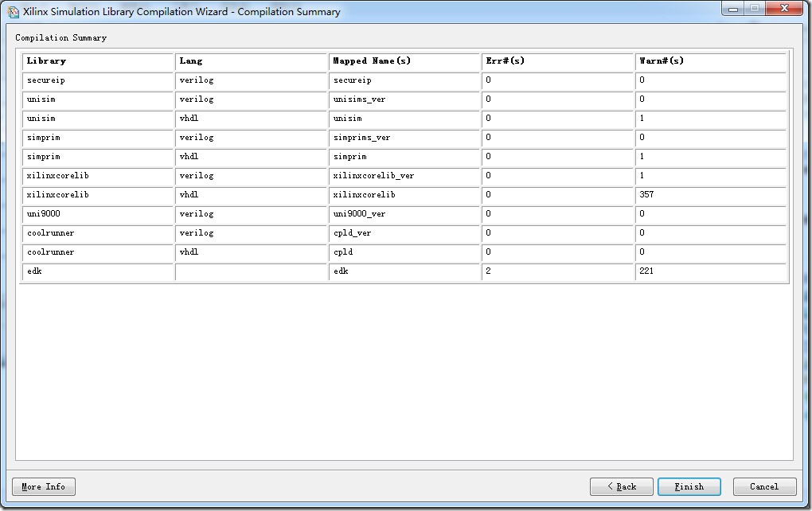The width and height of the screenshot is (812, 511).
Task: Click the 357 warnings cell
Action: [x=710, y=195]
